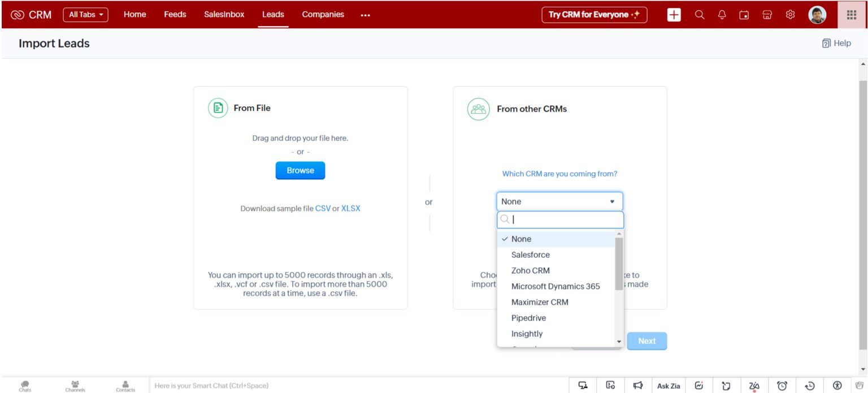Go to the SalesInbox tab
This screenshot has height=393, width=868.
224,14
